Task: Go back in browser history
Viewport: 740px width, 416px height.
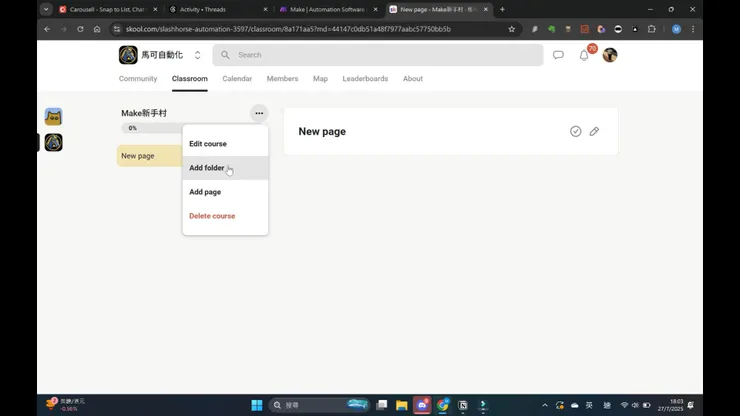Action: coord(47,29)
